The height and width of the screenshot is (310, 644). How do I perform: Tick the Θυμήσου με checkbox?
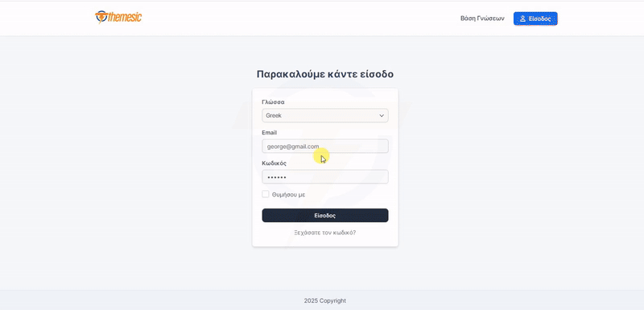[x=266, y=194]
